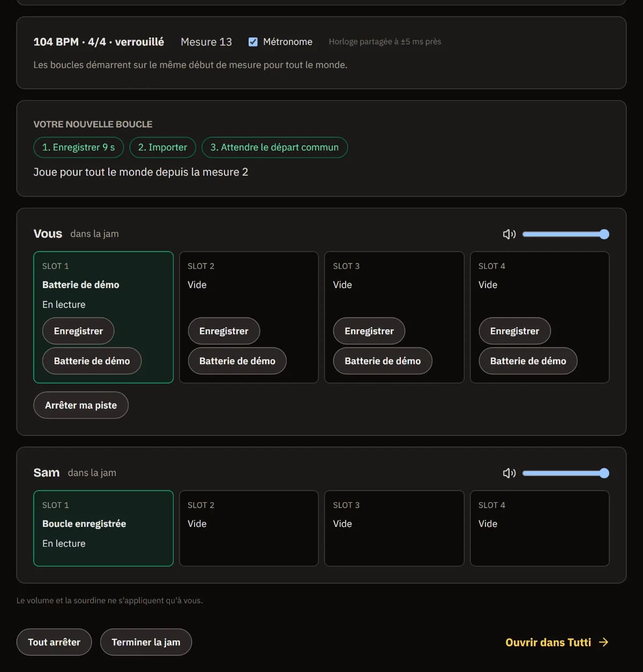Adjust your volume slider

[566, 234]
